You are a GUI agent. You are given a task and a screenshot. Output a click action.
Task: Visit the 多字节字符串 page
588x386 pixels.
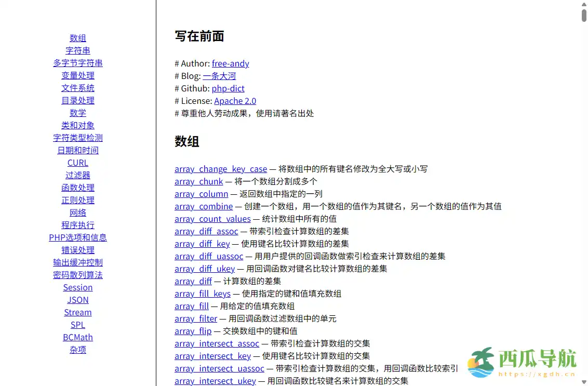tap(77, 63)
